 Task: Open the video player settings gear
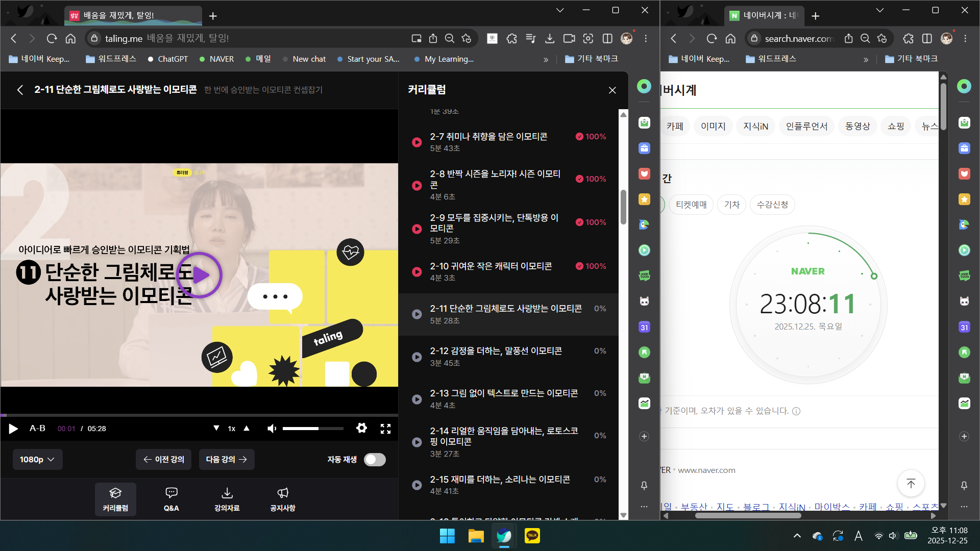[361, 428]
